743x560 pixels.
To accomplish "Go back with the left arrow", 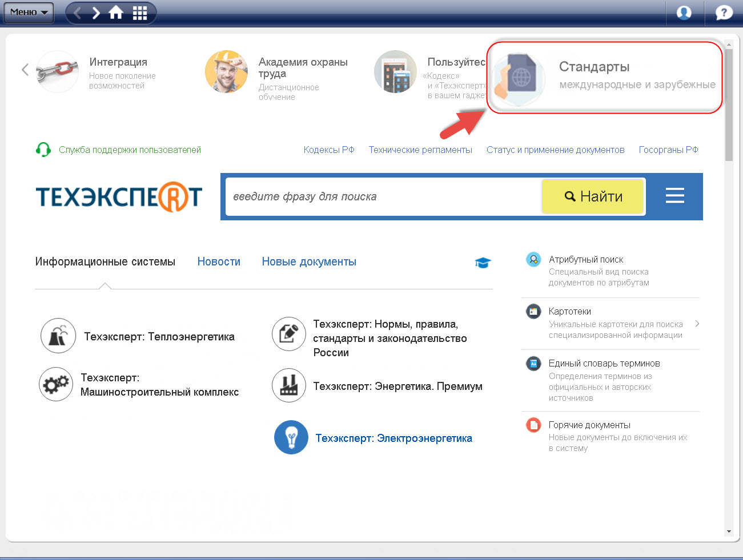I will 77,13.
